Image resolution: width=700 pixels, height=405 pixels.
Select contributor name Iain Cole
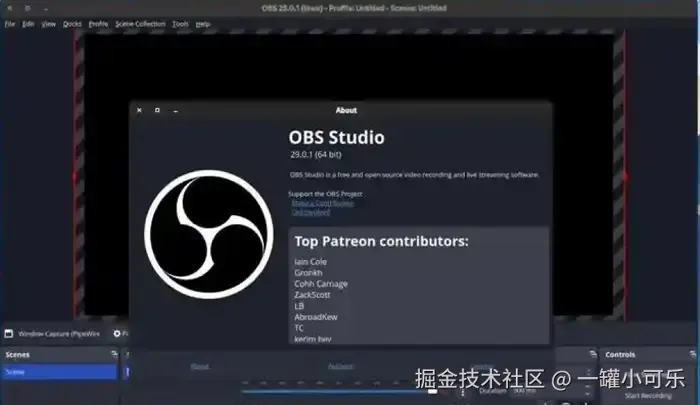pyautogui.click(x=310, y=262)
